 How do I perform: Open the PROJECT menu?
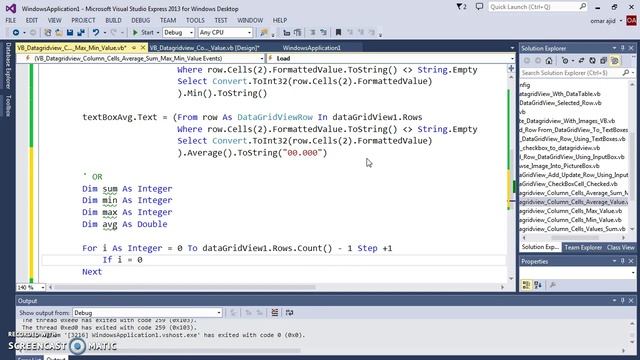83,20
